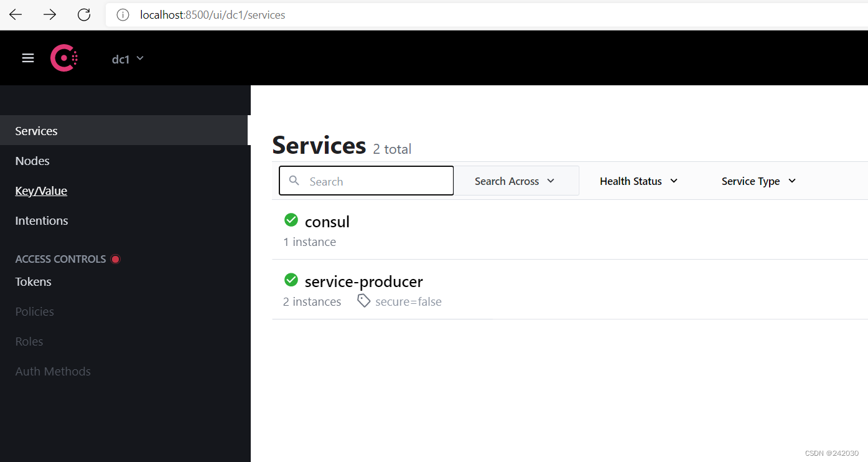Click the green health check icon for consul

pos(291,220)
